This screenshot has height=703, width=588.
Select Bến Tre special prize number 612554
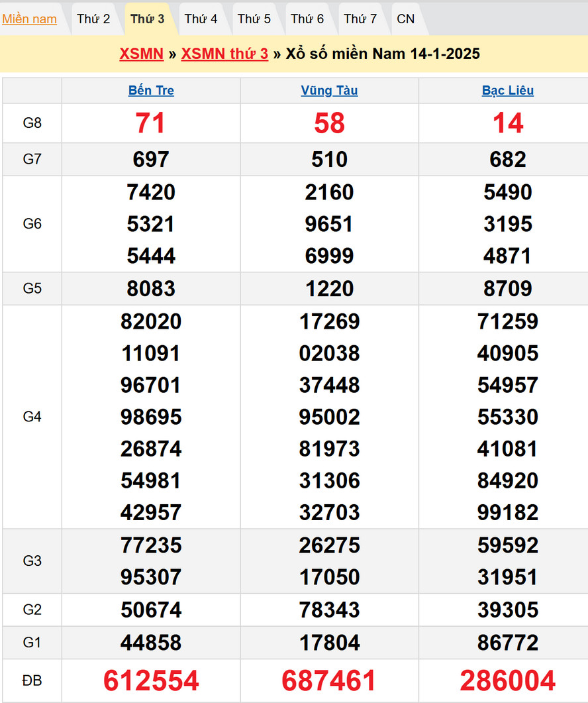click(x=151, y=680)
